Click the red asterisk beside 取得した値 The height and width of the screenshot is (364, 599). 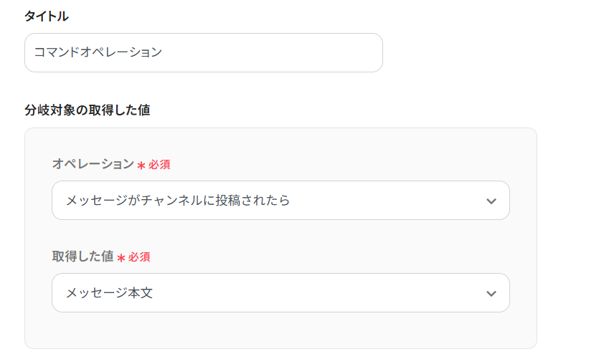121,258
